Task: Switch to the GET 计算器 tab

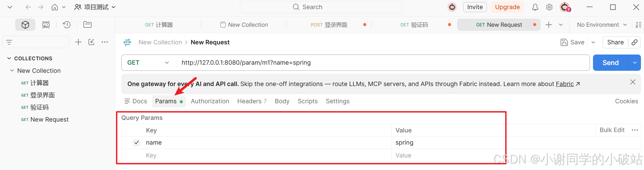Action: 159,25
